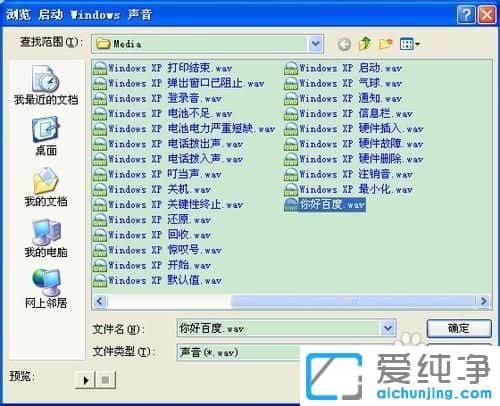This screenshot has width=500, height=406.
Task: Click the Back navigation arrow icon
Action: pos(344,44)
